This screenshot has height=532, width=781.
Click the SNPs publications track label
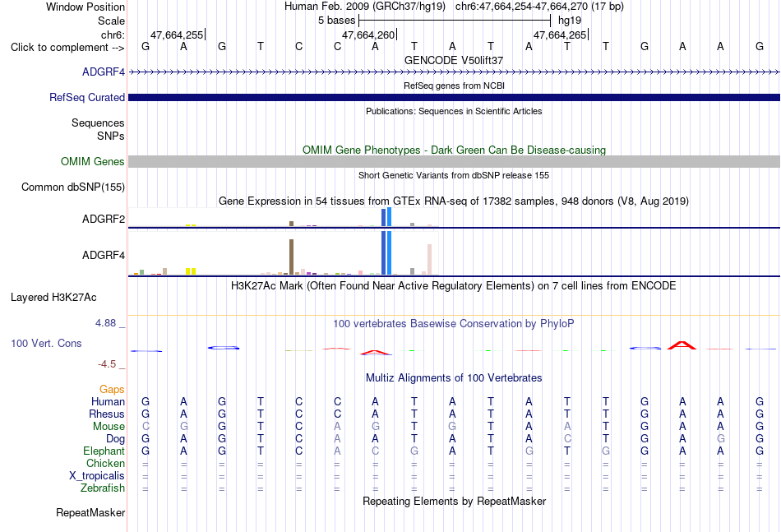[x=111, y=136]
